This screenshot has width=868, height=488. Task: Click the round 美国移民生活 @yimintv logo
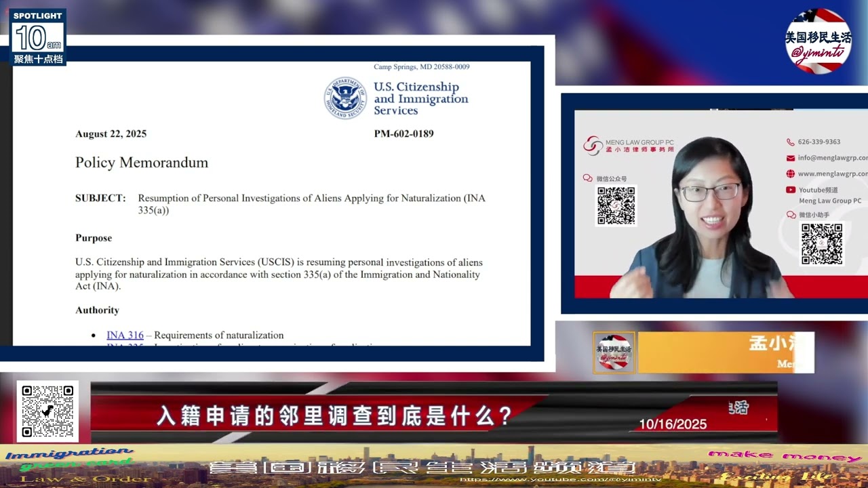coord(818,41)
